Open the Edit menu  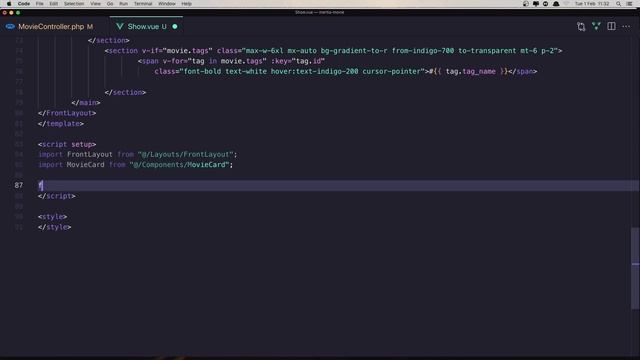53,4
